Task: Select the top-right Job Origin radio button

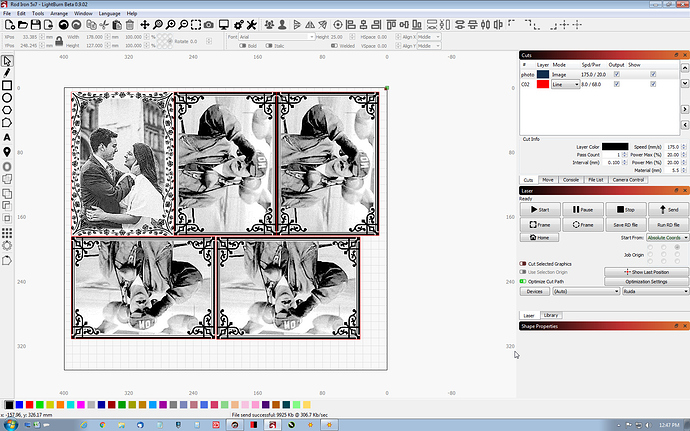Action: 677,247
